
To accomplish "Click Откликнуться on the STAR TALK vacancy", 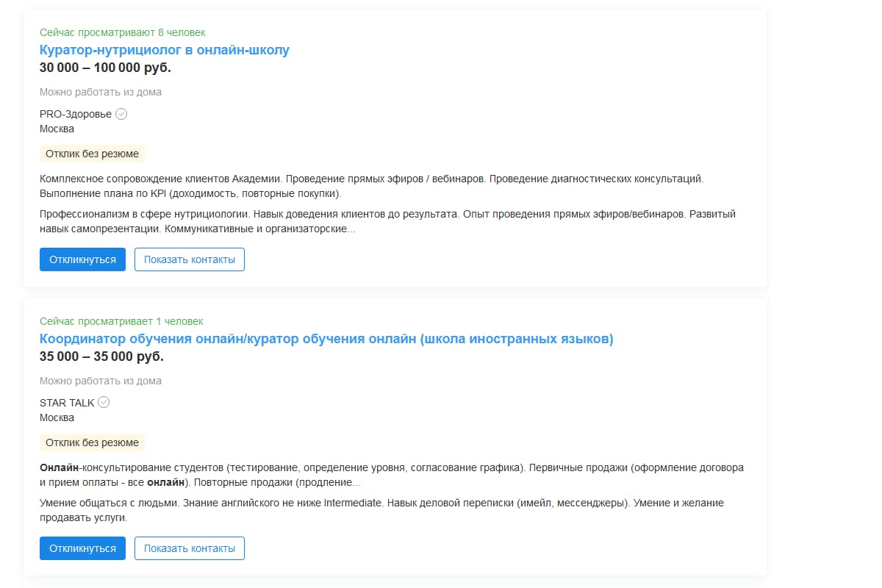I will pos(82,548).
